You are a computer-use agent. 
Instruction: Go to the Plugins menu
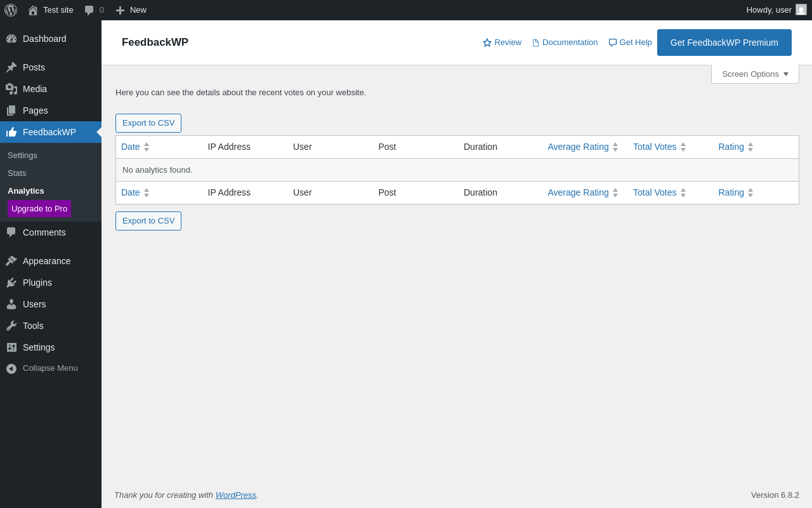click(x=51, y=283)
